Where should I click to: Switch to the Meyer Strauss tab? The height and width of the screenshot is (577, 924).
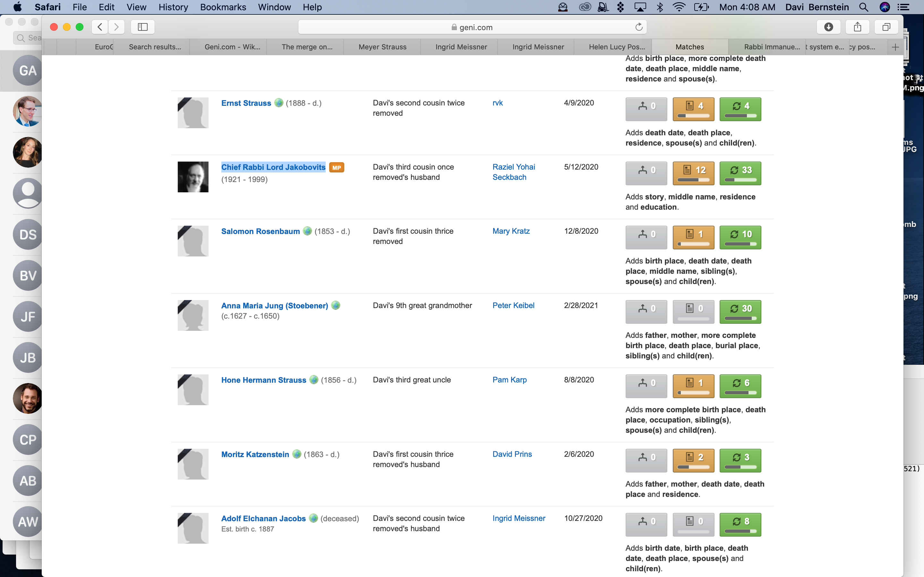(382, 47)
